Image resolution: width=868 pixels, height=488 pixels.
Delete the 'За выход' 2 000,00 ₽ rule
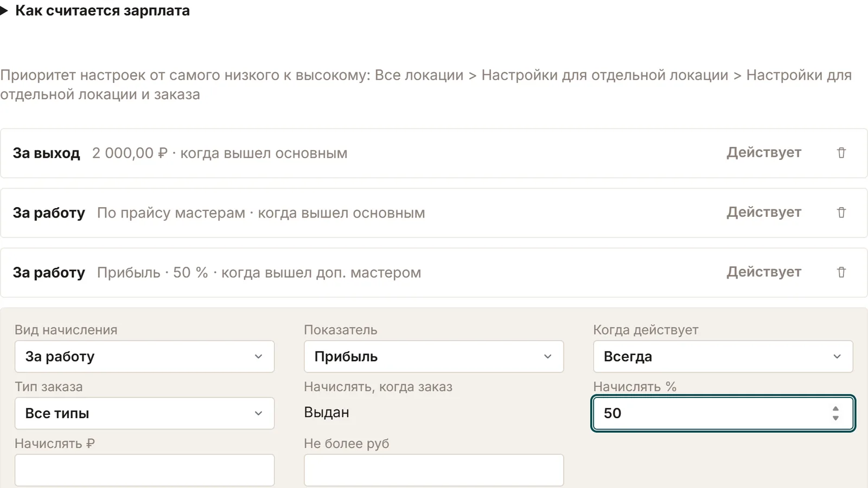[x=841, y=153]
